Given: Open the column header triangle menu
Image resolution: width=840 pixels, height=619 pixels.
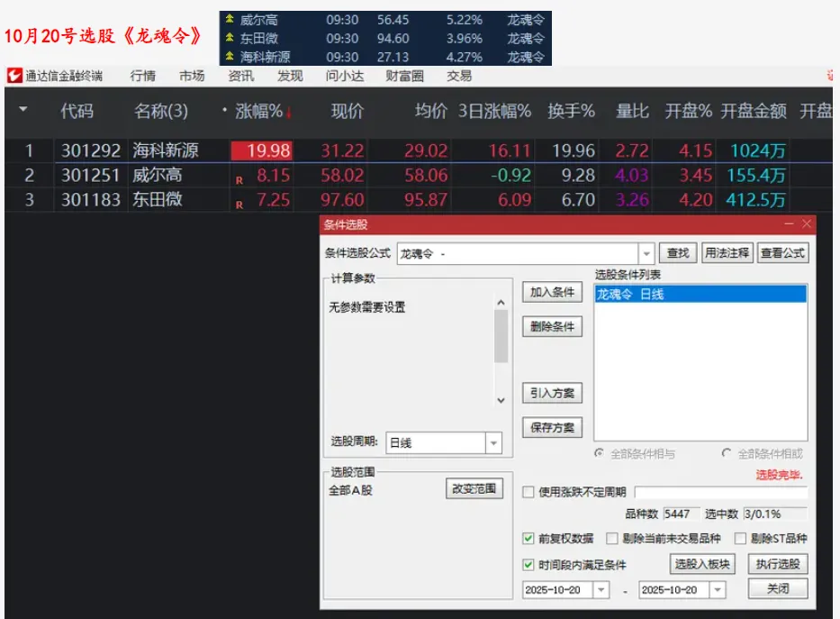Looking at the screenshot, I should pyautogui.click(x=23, y=111).
